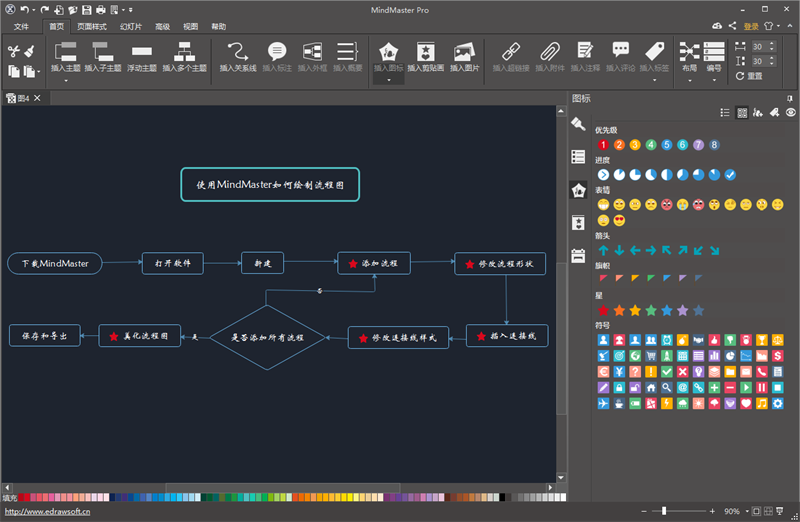Pick the red swatch at palette start
The height and width of the screenshot is (522, 800).
click(21, 497)
